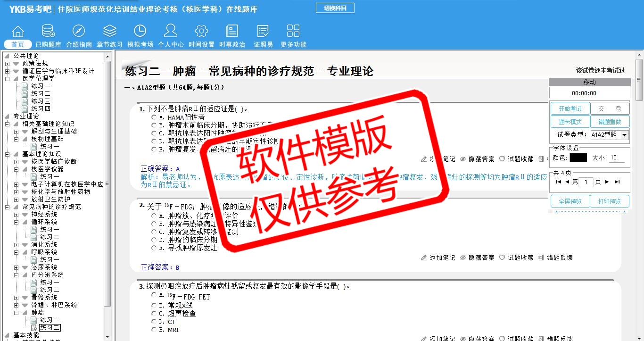644x341 pixels.
Task: Click the page number input field
Action: point(586,182)
